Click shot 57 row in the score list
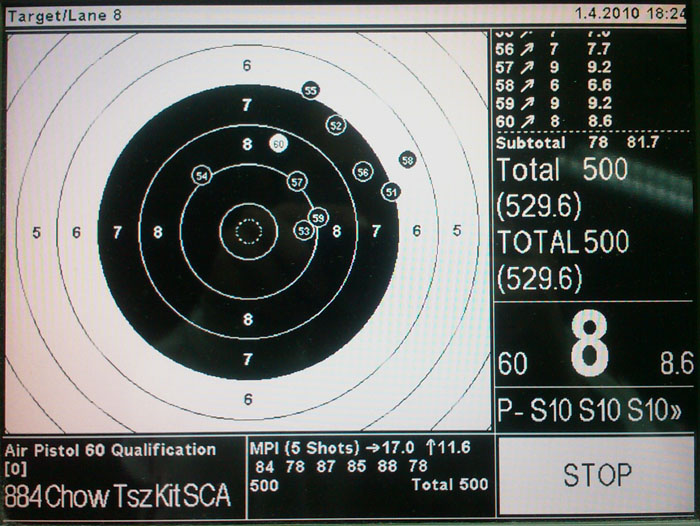Image resolution: width=700 pixels, height=526 pixels. 553,67
